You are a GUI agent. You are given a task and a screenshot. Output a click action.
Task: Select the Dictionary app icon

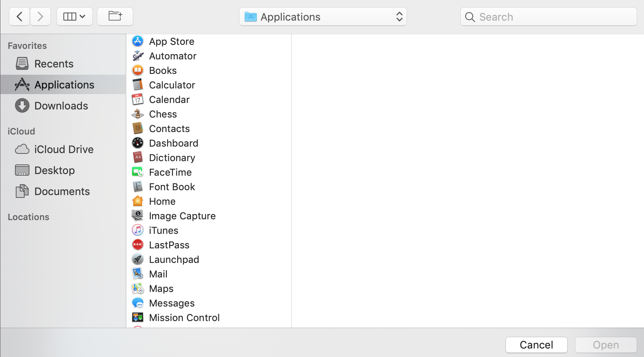pos(138,157)
